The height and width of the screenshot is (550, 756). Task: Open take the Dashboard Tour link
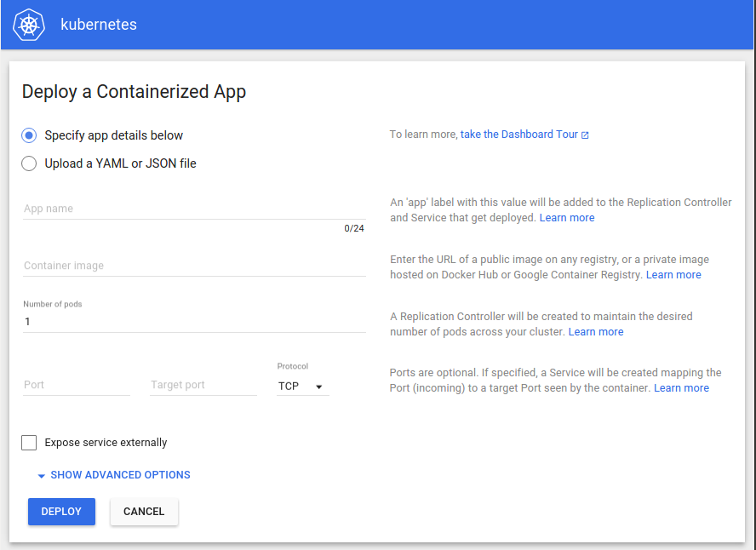pyautogui.click(x=519, y=135)
